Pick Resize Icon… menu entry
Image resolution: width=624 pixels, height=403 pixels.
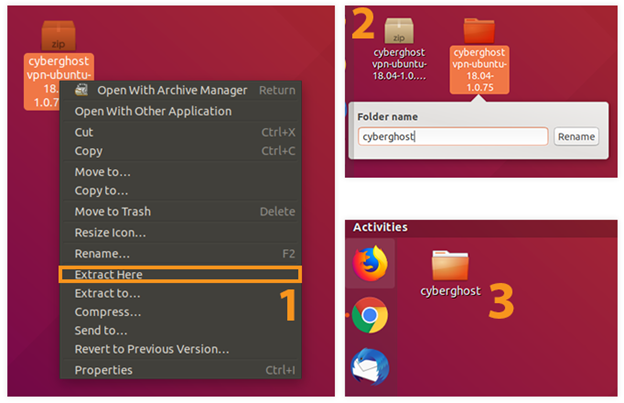click(x=181, y=233)
